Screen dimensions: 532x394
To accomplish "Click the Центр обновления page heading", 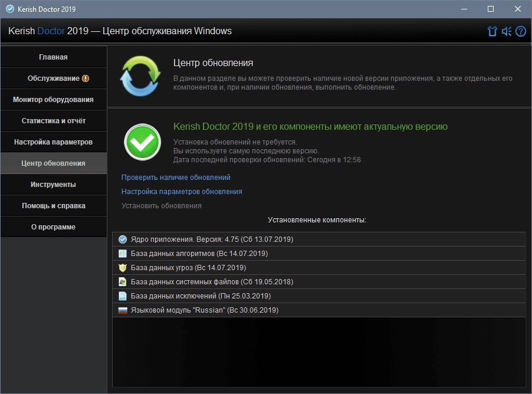I will click(x=213, y=63).
